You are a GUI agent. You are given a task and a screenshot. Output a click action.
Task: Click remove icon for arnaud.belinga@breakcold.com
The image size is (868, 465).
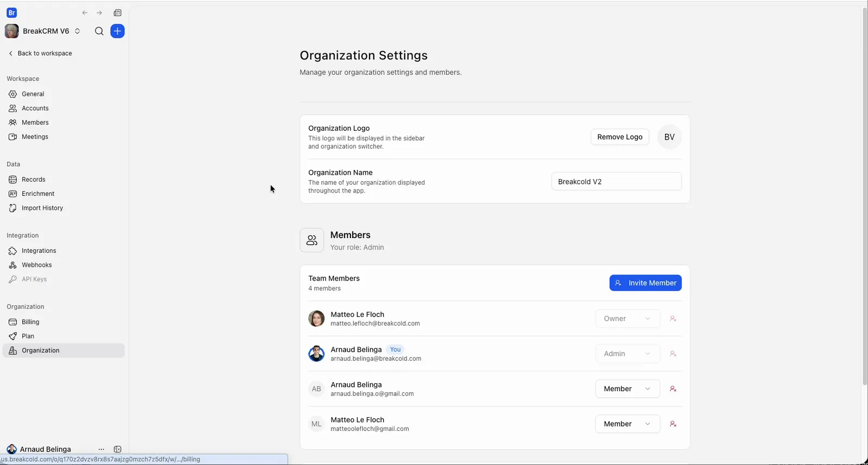(x=673, y=354)
